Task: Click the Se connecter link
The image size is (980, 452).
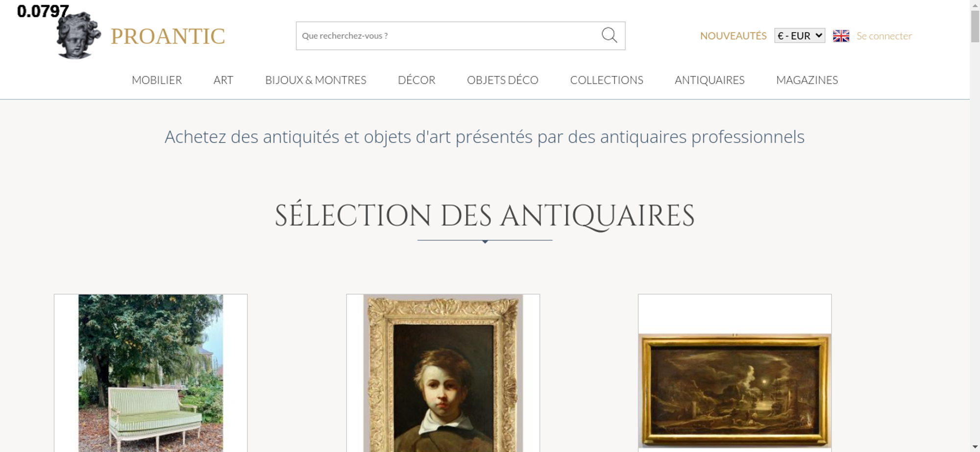Action: 884,36
